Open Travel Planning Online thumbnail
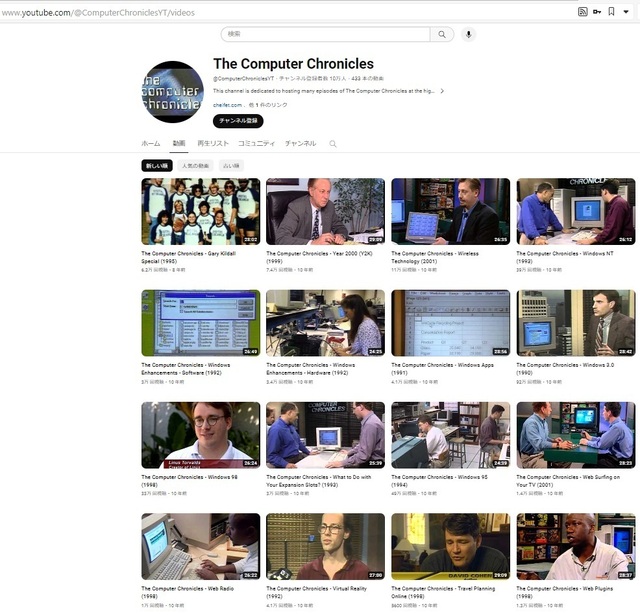This screenshot has width=640, height=615. point(451,546)
